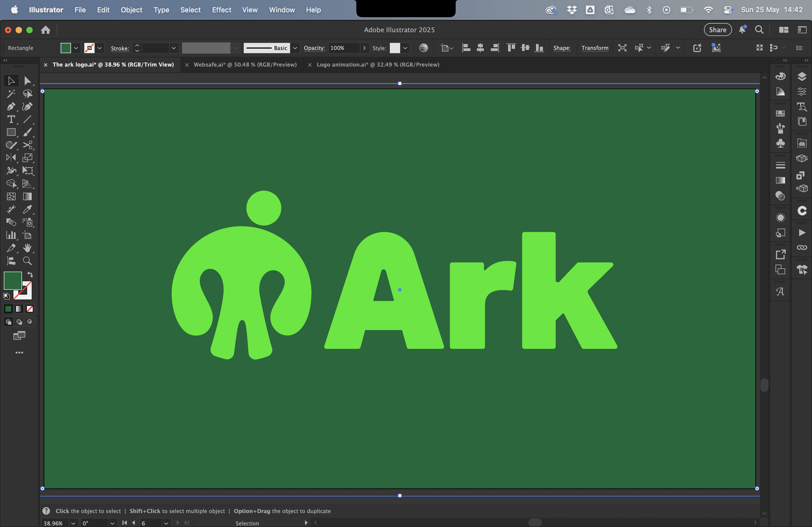Set paint mode to None

tap(30, 309)
